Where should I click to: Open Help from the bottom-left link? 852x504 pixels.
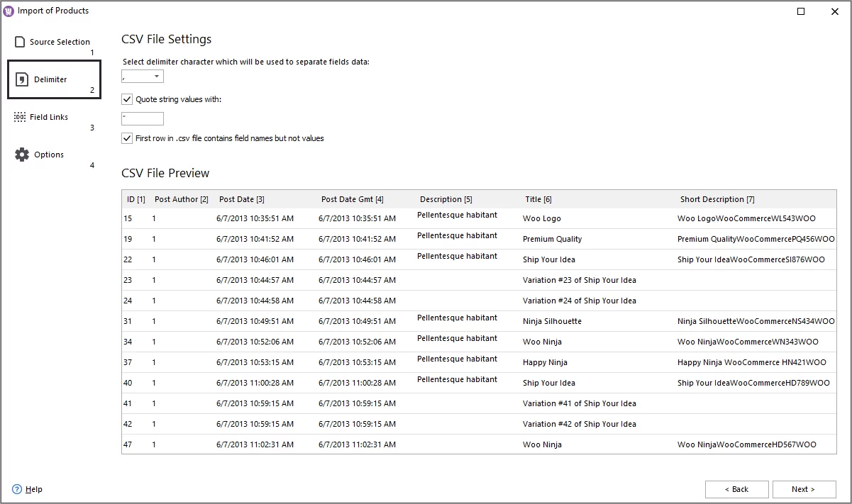tap(32, 489)
